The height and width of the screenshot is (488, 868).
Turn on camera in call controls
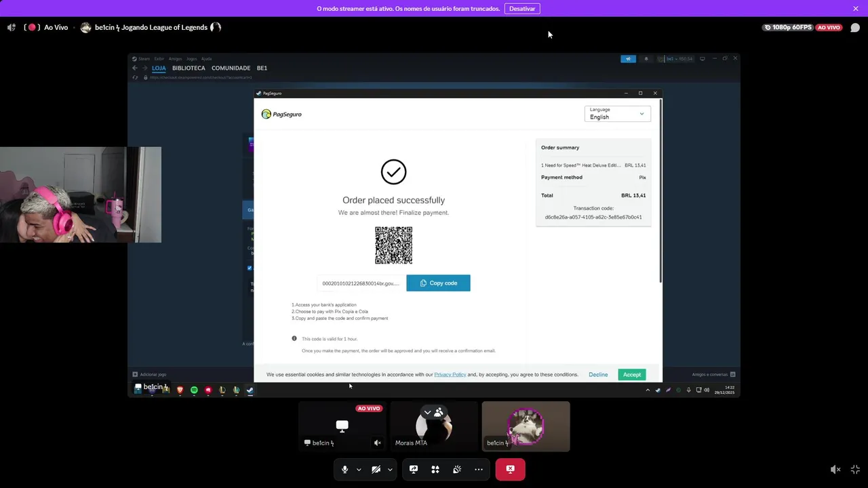point(376,469)
